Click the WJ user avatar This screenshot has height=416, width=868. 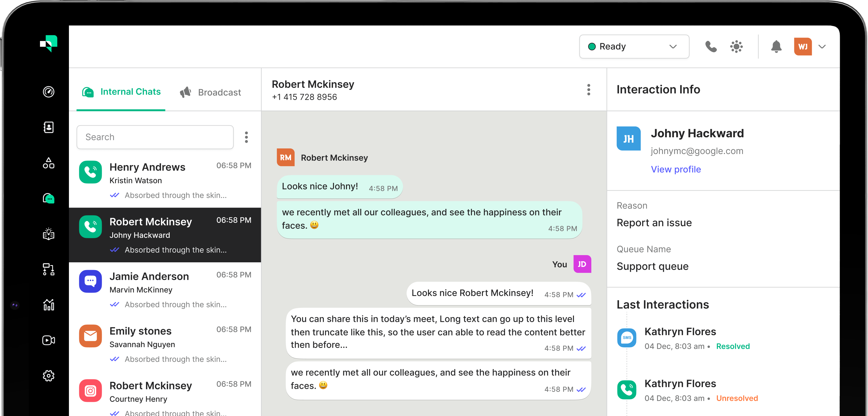803,46
